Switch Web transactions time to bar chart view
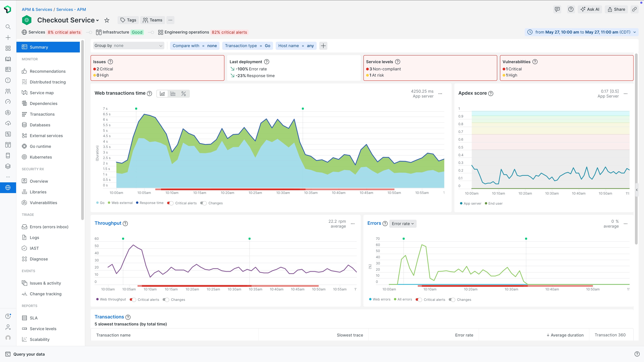This screenshot has height=362, width=644. [173, 94]
